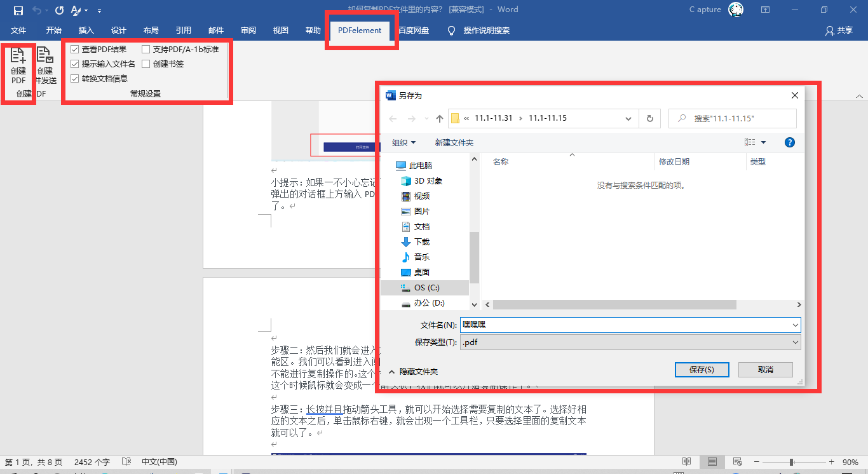Select 办公 (D:) drive

(424, 303)
